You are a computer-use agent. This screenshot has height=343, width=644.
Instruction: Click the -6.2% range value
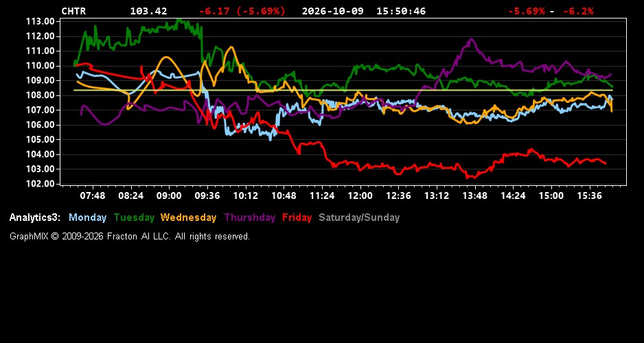coord(578,11)
